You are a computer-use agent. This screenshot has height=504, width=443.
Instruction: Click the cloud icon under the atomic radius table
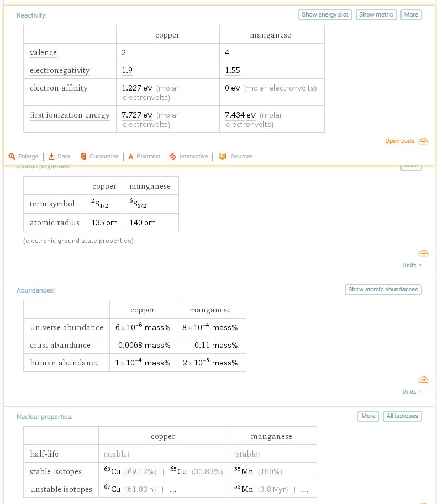[423, 253]
